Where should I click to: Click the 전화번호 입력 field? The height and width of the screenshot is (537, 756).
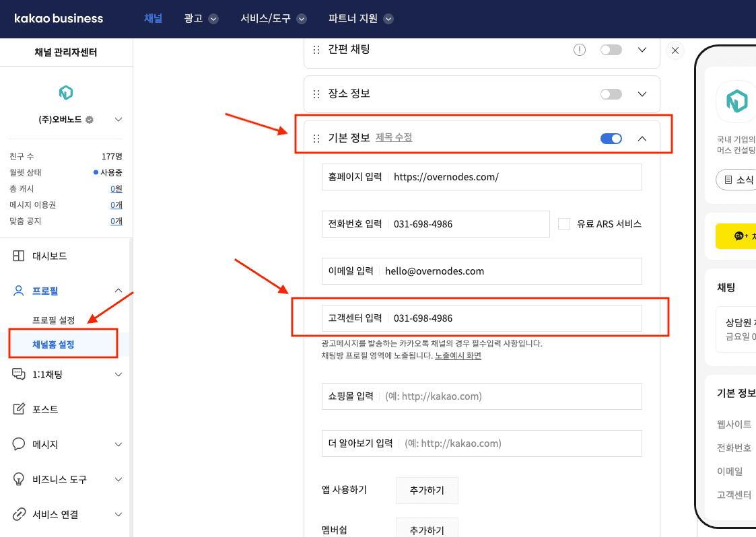click(x=436, y=224)
